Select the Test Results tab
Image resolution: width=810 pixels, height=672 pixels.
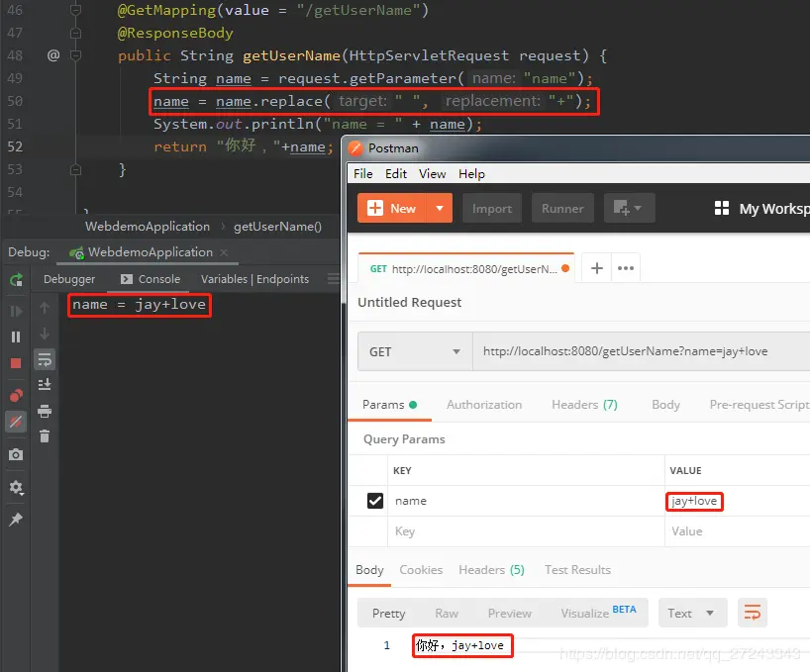[577, 570]
